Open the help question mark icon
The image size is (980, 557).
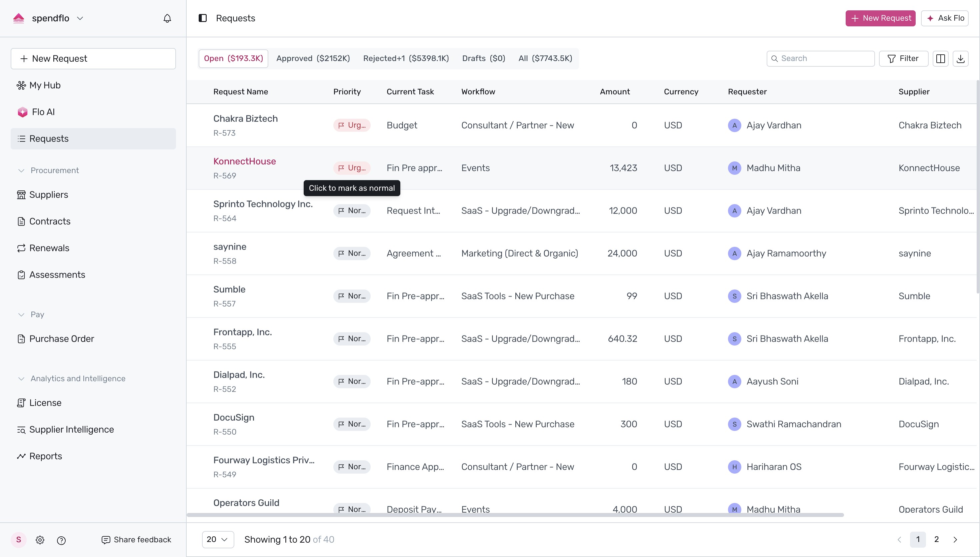(x=61, y=540)
